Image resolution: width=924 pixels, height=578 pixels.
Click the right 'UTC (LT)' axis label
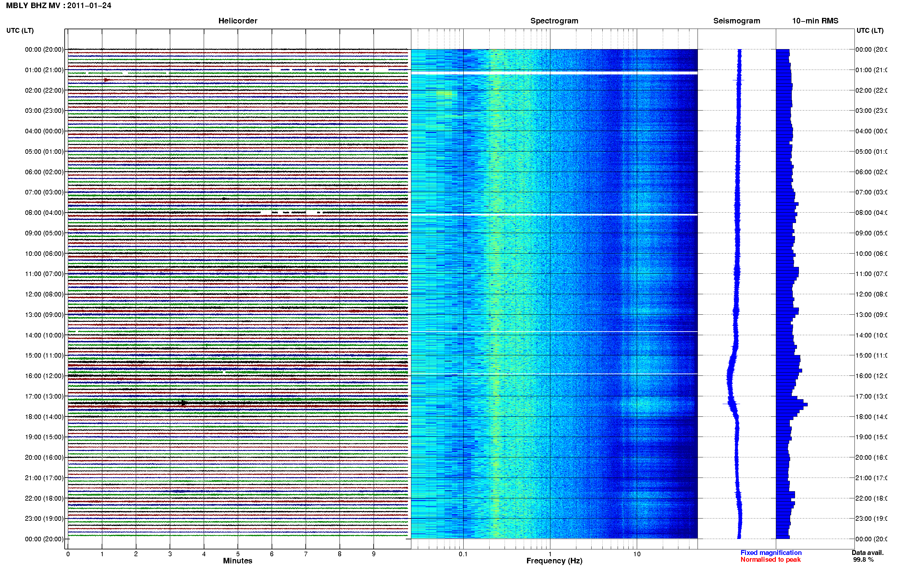[870, 31]
